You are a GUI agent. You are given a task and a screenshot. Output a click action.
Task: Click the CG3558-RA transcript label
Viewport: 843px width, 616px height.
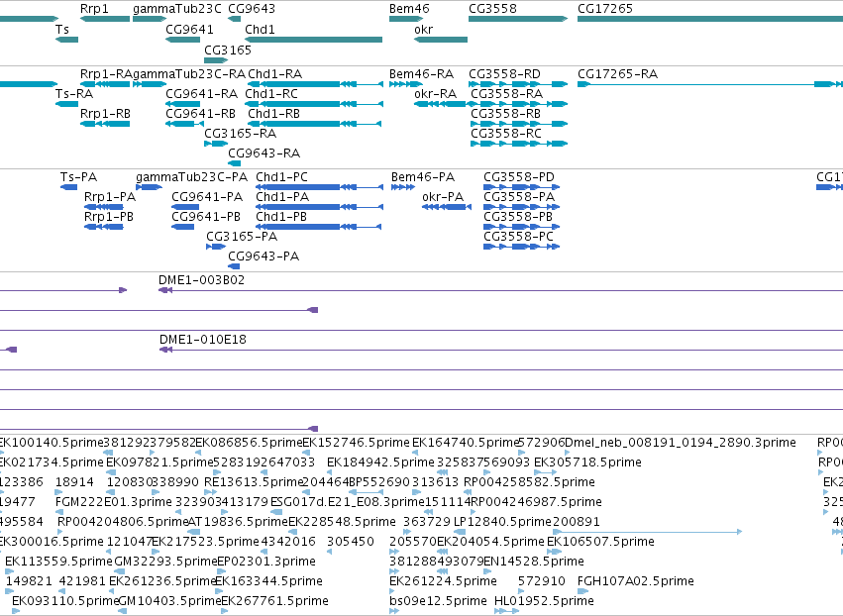coord(506,93)
